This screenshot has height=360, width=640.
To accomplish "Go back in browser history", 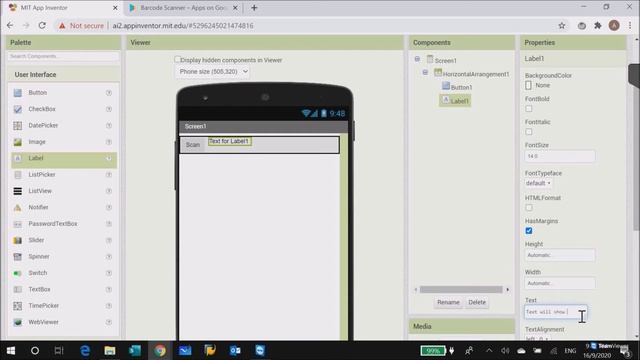I will coord(10,25).
